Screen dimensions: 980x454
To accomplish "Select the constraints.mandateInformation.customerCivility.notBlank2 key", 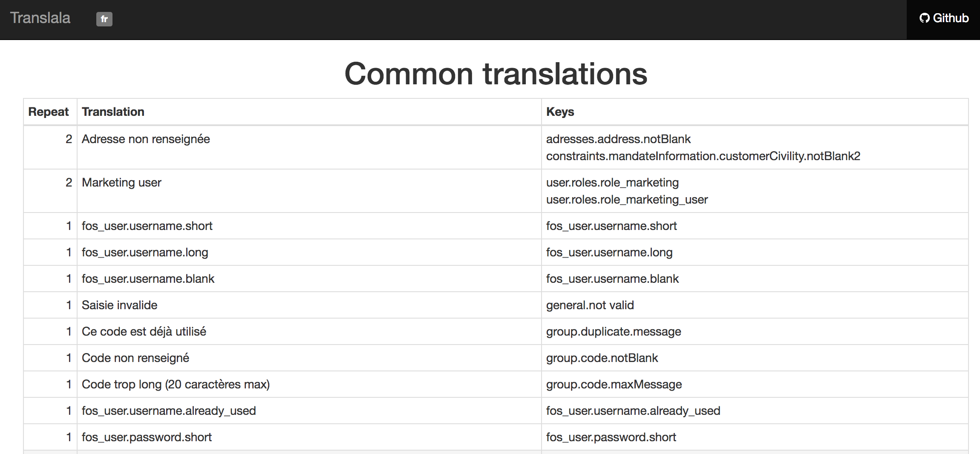I will click(x=703, y=156).
